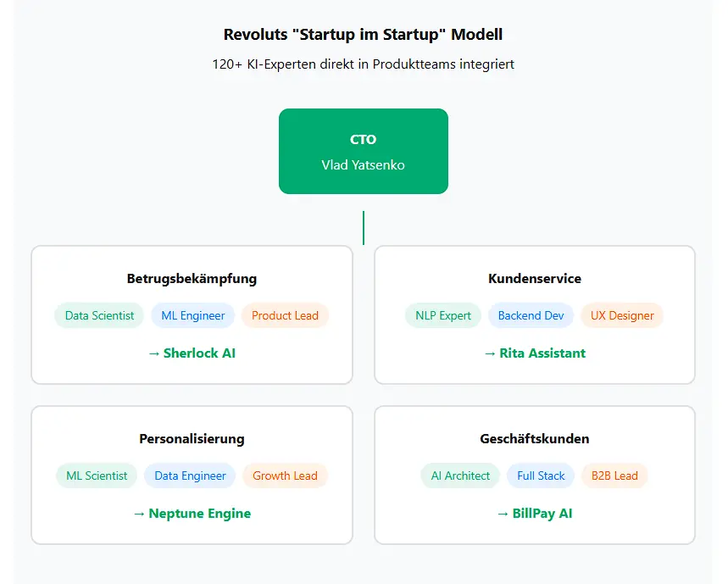Click the CTO Vlad Yatsenko box
The image size is (728, 584).
click(x=363, y=152)
